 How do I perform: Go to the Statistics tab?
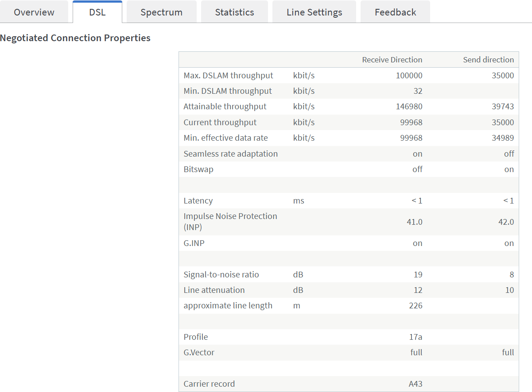tap(234, 12)
